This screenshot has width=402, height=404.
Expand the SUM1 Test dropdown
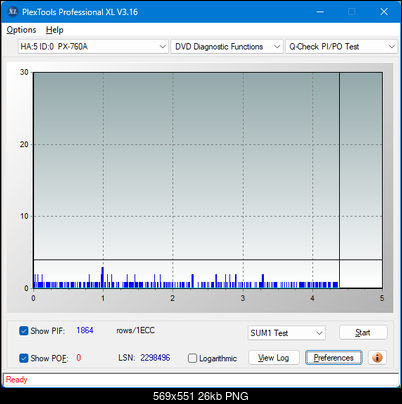tap(287, 333)
